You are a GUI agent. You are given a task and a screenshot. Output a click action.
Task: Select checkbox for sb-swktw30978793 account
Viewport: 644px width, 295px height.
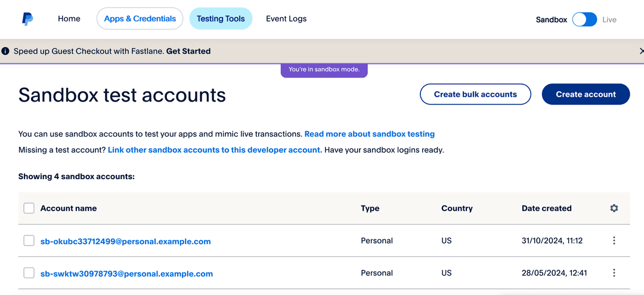[x=29, y=273]
